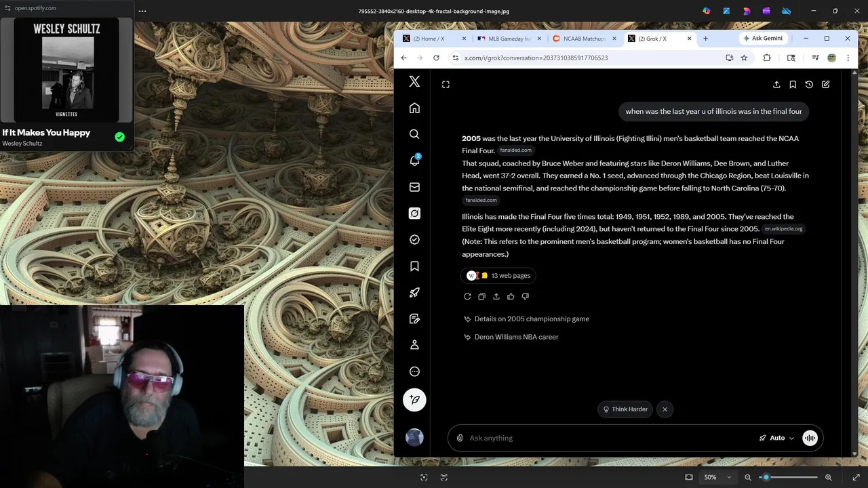Click the round white Post compose button
This screenshot has height=488, width=868.
coord(414,400)
